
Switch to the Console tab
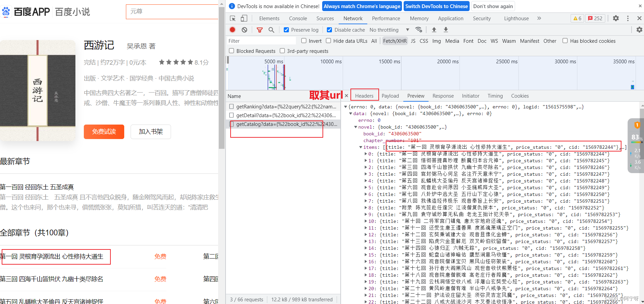tap(298, 19)
